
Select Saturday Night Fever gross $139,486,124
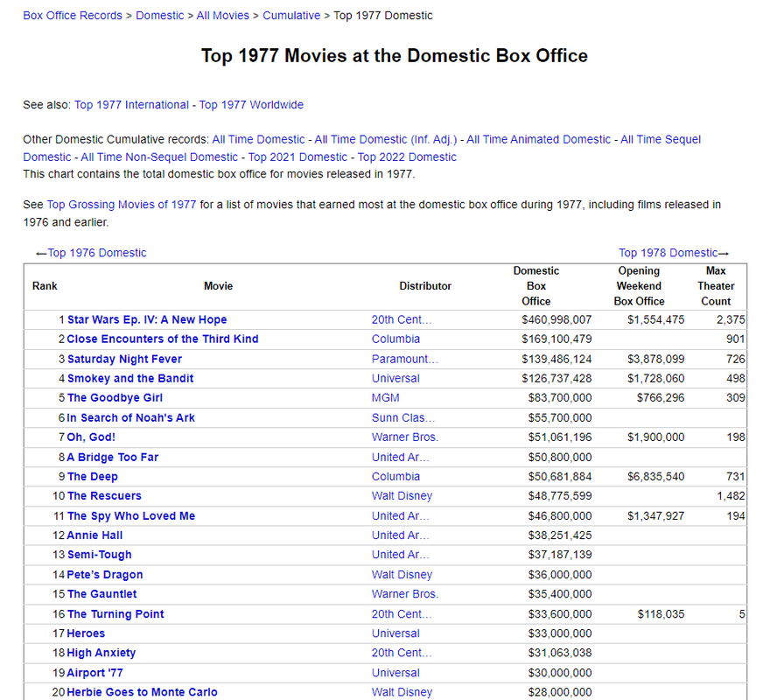556,359
